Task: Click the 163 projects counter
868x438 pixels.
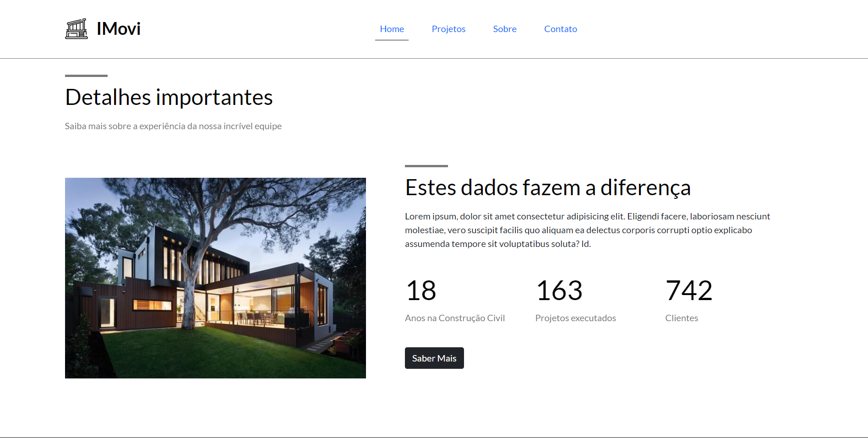Action: pos(559,290)
